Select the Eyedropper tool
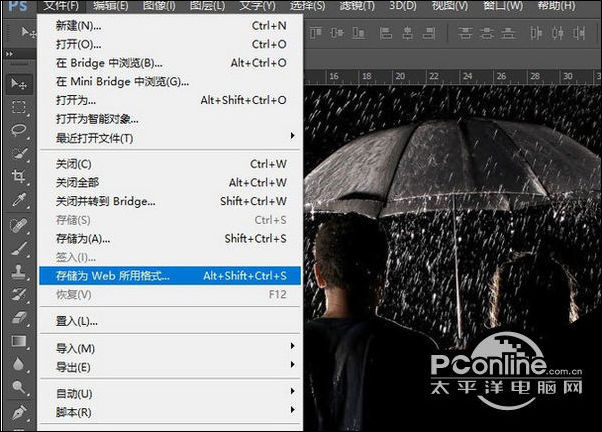The height and width of the screenshot is (432, 602). (x=19, y=201)
